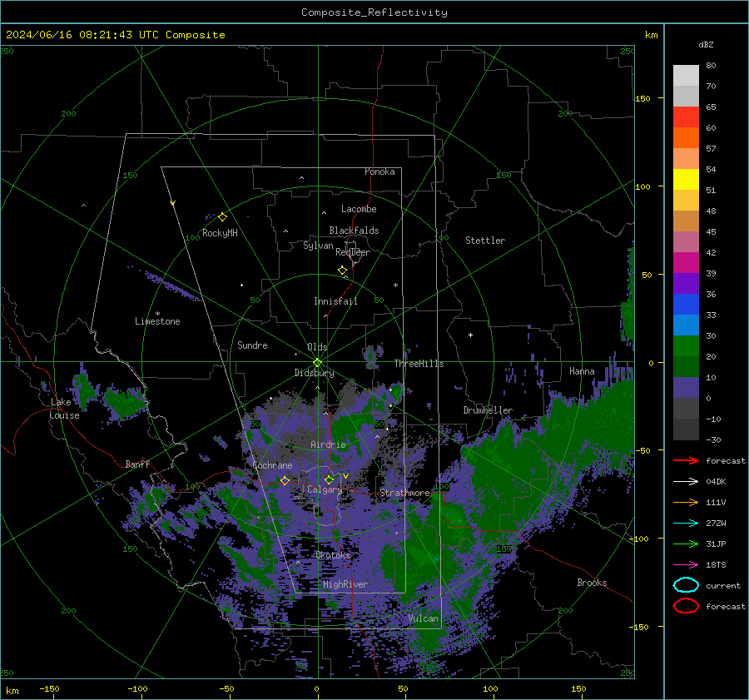Image resolution: width=749 pixels, height=700 pixels.
Task: Click the yellow diamond marker below RedDeer
Action: pyautogui.click(x=342, y=271)
